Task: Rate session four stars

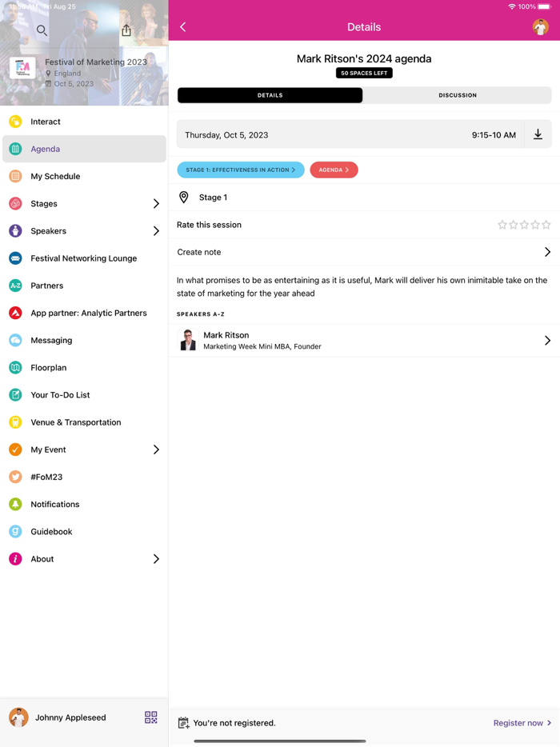Action: coord(535,225)
